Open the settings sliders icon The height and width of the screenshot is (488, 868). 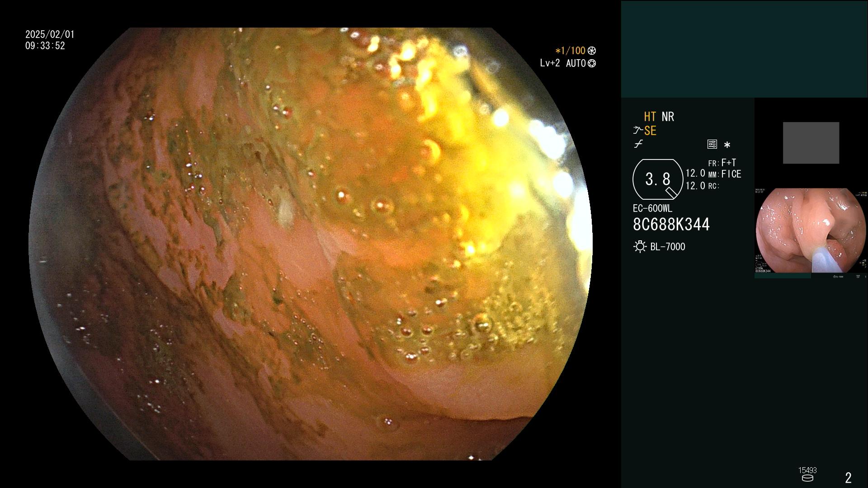pyautogui.click(x=712, y=144)
